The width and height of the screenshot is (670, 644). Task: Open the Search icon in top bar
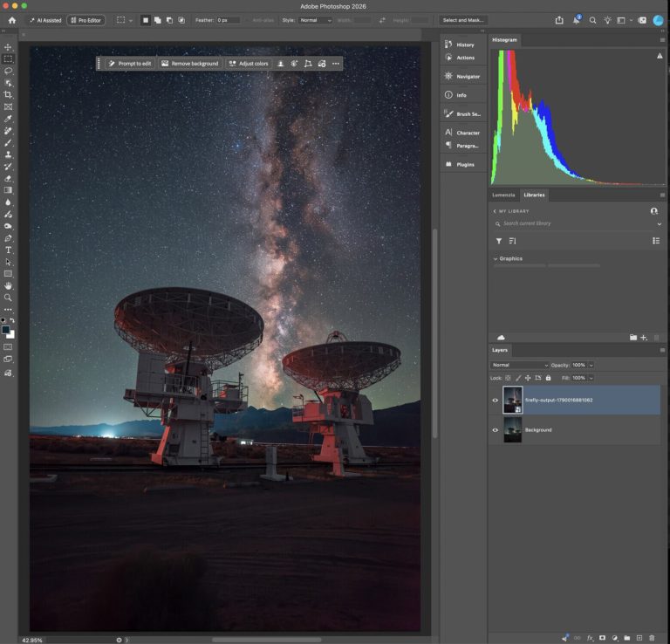coord(592,20)
